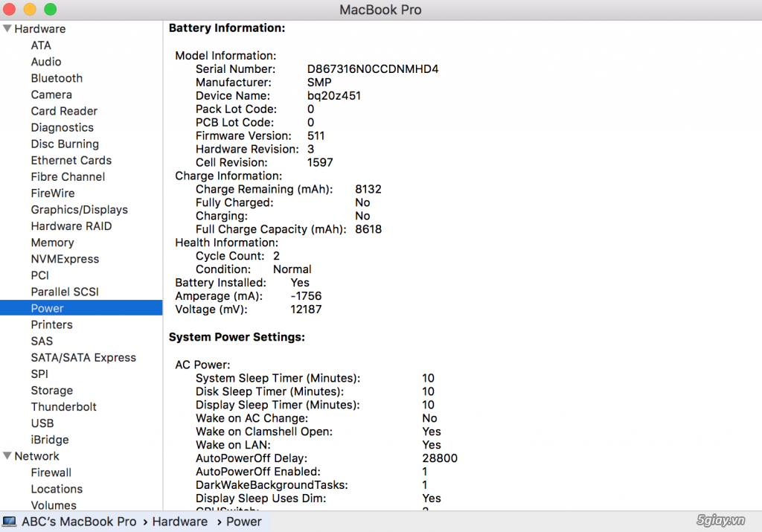This screenshot has width=762, height=532.
Task: Select the NVMExpress sidebar entry
Action: pos(65,259)
